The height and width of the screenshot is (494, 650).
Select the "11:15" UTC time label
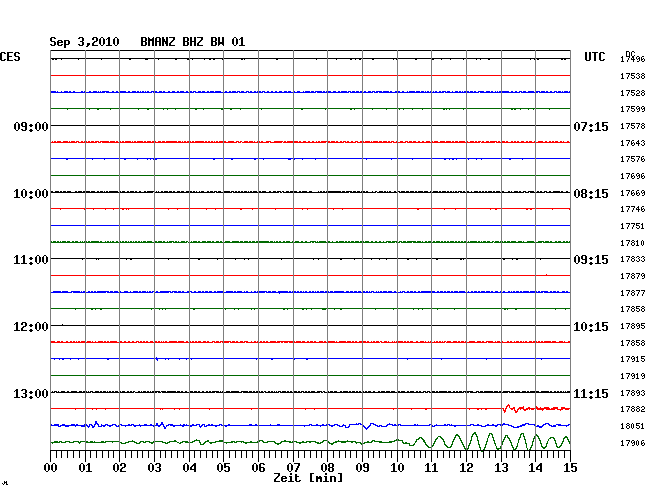(591, 393)
